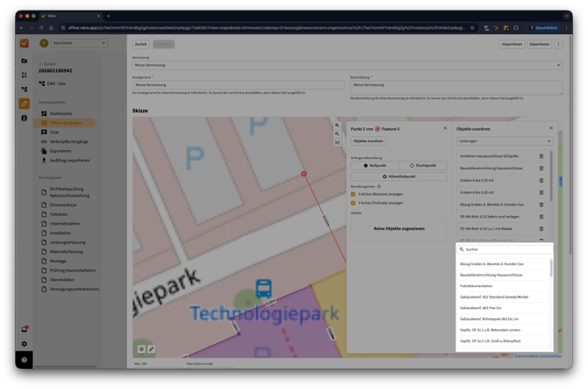The image size is (588, 389).
Task: Delete the Graben A bis 0,35 m3 entry
Action: point(541,180)
